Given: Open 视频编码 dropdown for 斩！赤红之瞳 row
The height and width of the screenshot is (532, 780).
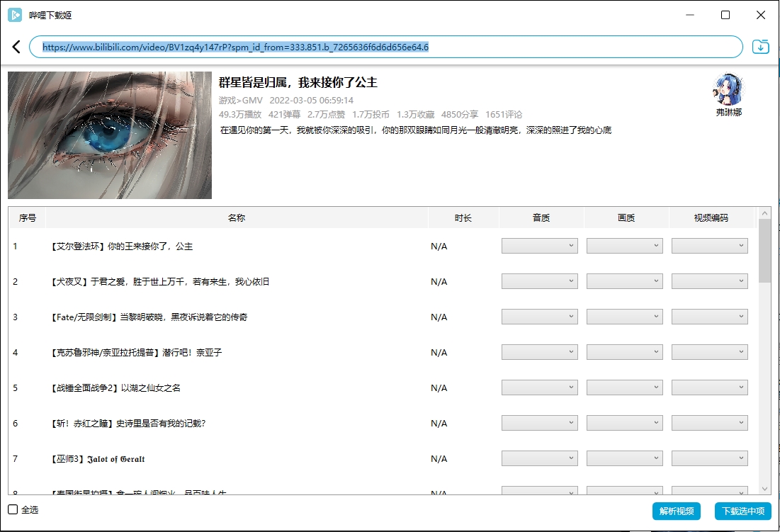Looking at the screenshot, I should click(x=710, y=423).
